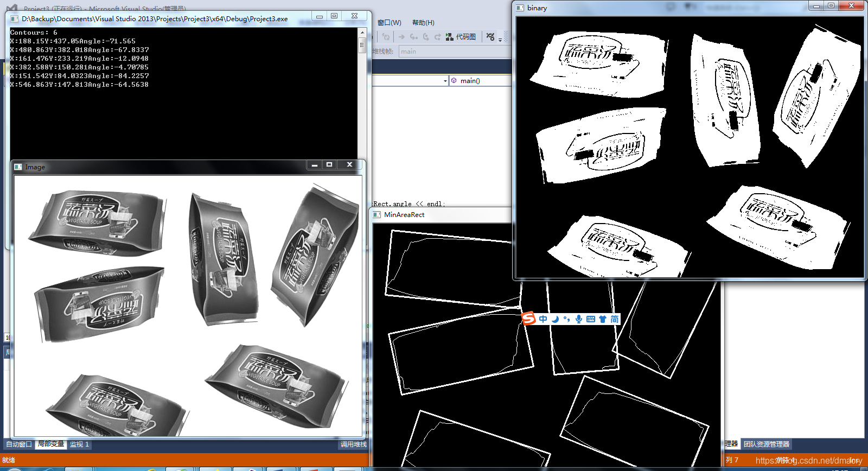
Task: Open the 帮助(H) menu
Action: tap(423, 22)
